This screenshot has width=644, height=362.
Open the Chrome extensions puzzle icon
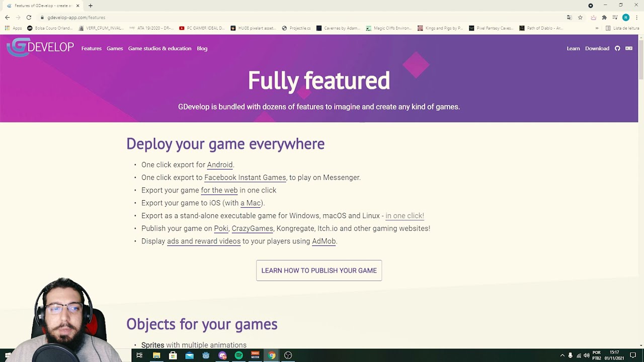[x=604, y=17]
